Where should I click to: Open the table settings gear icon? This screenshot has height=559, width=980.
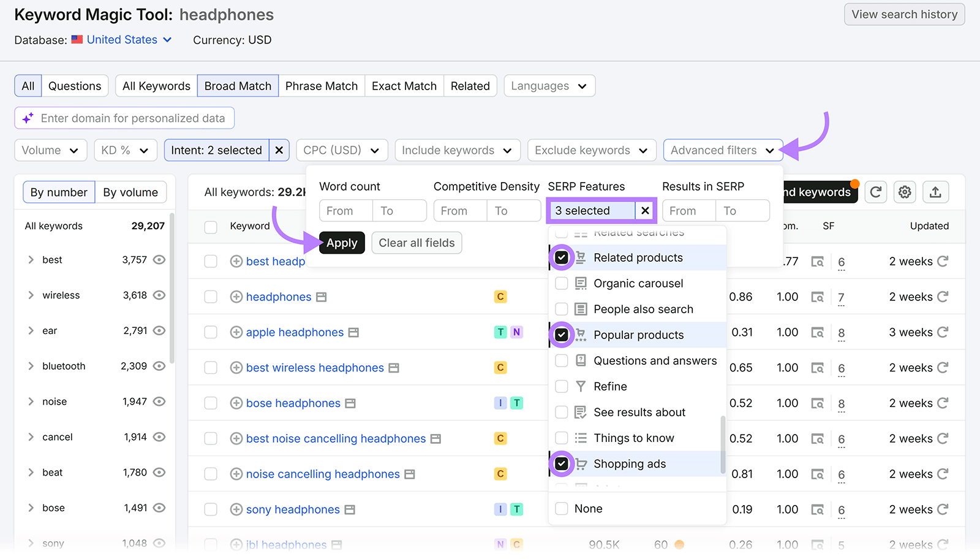(x=905, y=192)
